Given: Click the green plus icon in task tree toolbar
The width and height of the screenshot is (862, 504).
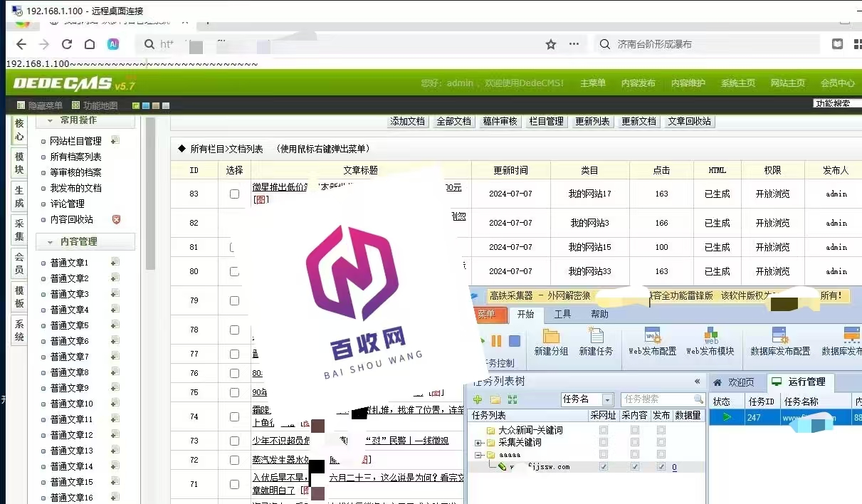Looking at the screenshot, I should (x=478, y=400).
